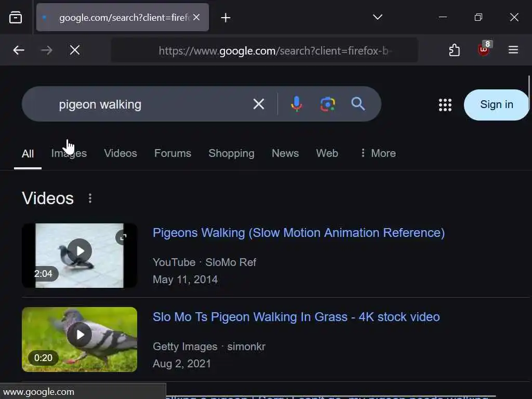Click the Sign in button
532x399 pixels.
pyautogui.click(x=496, y=104)
